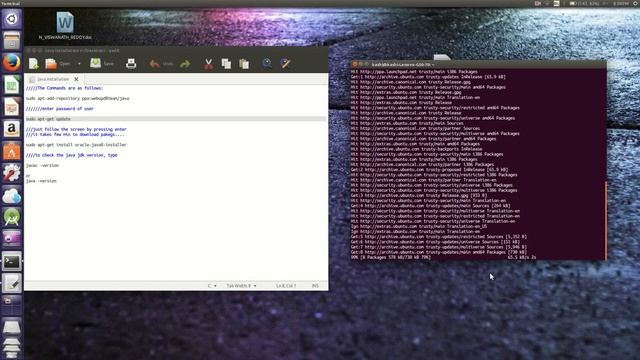This screenshot has width=640, height=360.
Task: Click the '/////The Commands are as follows:' comment
Action: (64, 88)
